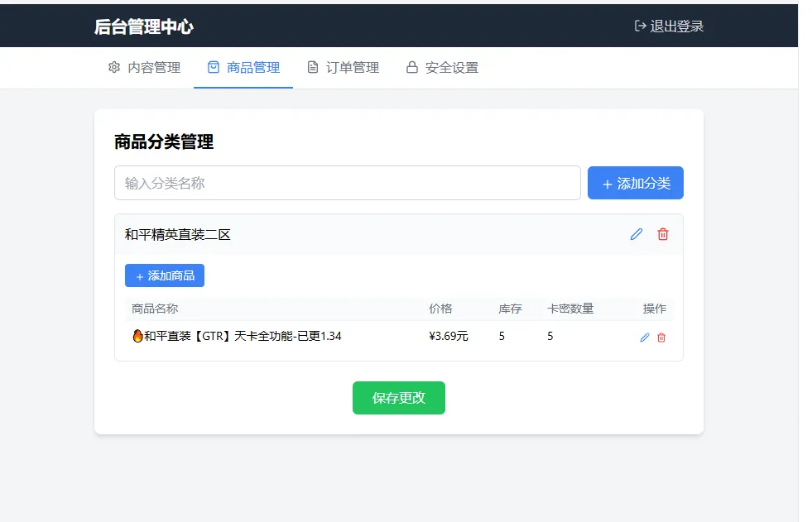Click the blue pencil icon for 和平精英直装二区
This screenshot has height=522, width=812.
(x=636, y=234)
